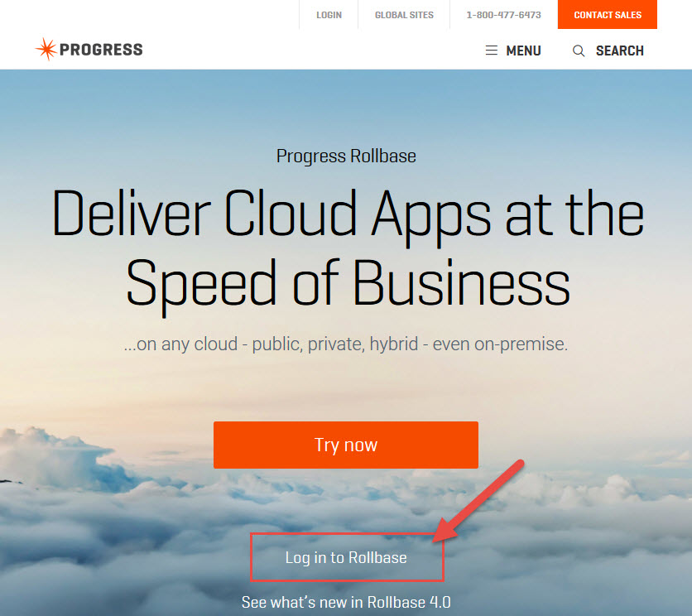692x616 pixels.
Task: Click the 1-800-477-6473 phone number
Action: (x=503, y=15)
